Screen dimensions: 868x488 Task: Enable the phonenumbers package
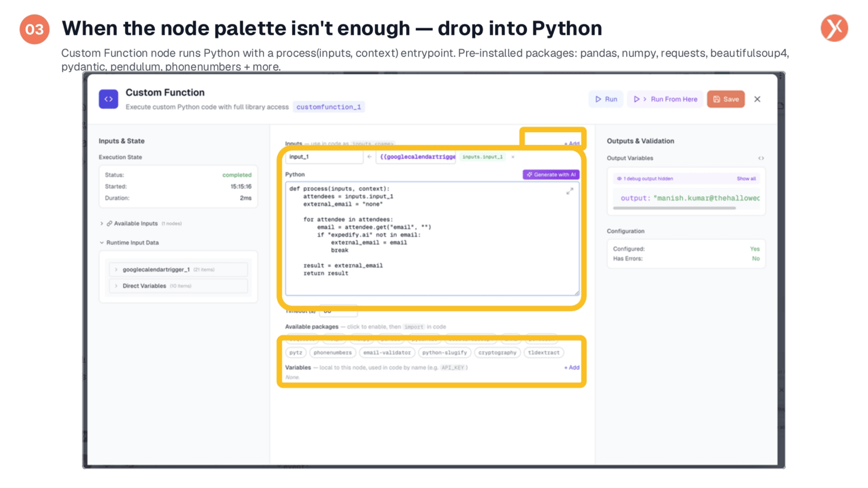[x=333, y=352]
